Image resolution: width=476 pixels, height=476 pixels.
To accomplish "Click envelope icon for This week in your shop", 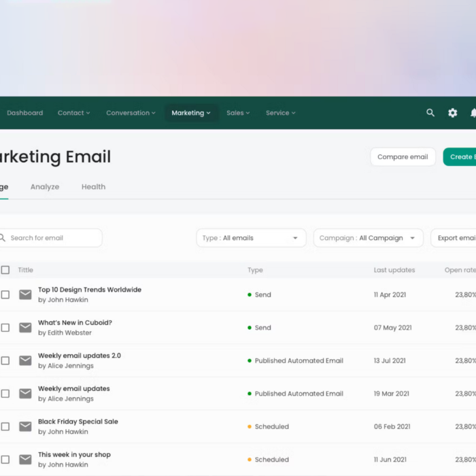I will click(x=25, y=460).
